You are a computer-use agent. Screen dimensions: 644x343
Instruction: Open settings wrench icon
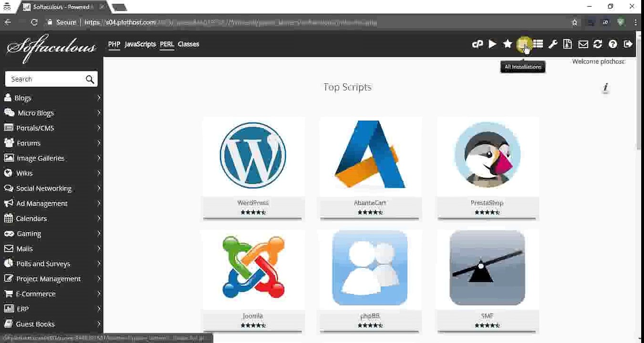pyautogui.click(x=553, y=44)
